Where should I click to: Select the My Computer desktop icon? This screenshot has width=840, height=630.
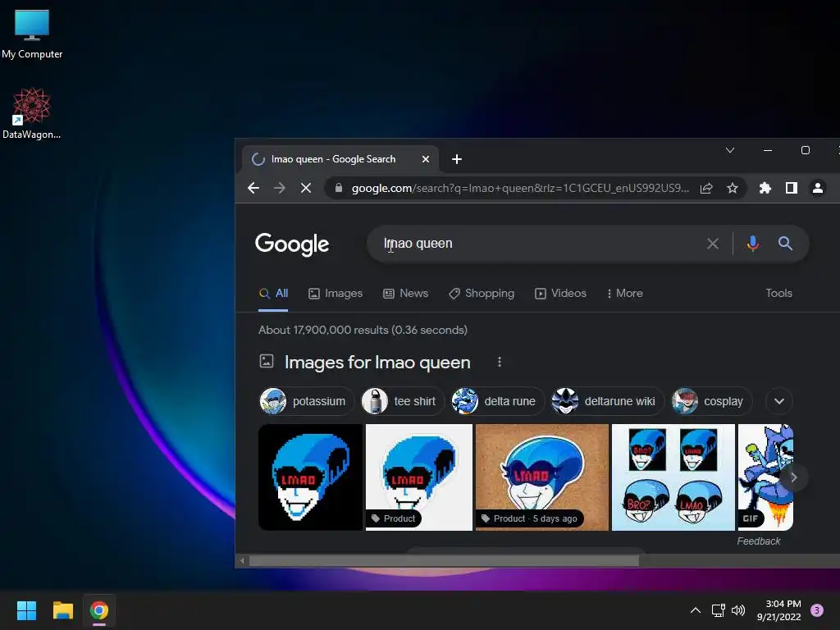tap(32, 34)
